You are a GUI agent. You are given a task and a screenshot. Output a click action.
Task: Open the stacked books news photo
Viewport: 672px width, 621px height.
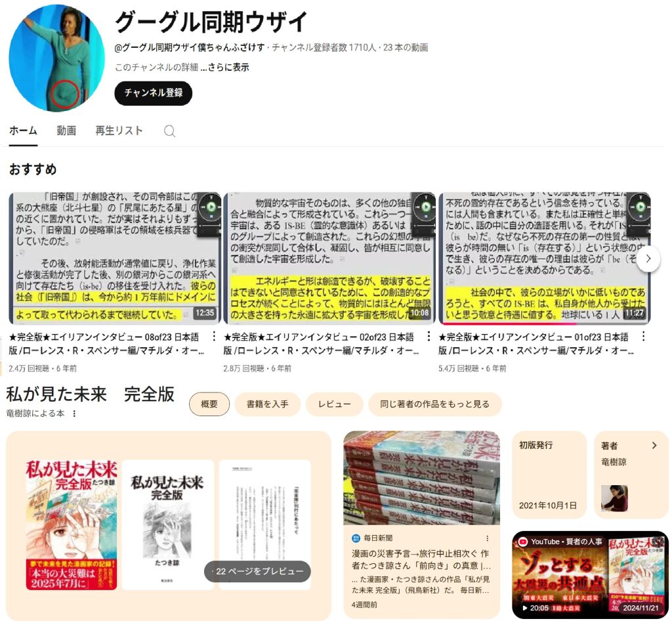point(422,478)
